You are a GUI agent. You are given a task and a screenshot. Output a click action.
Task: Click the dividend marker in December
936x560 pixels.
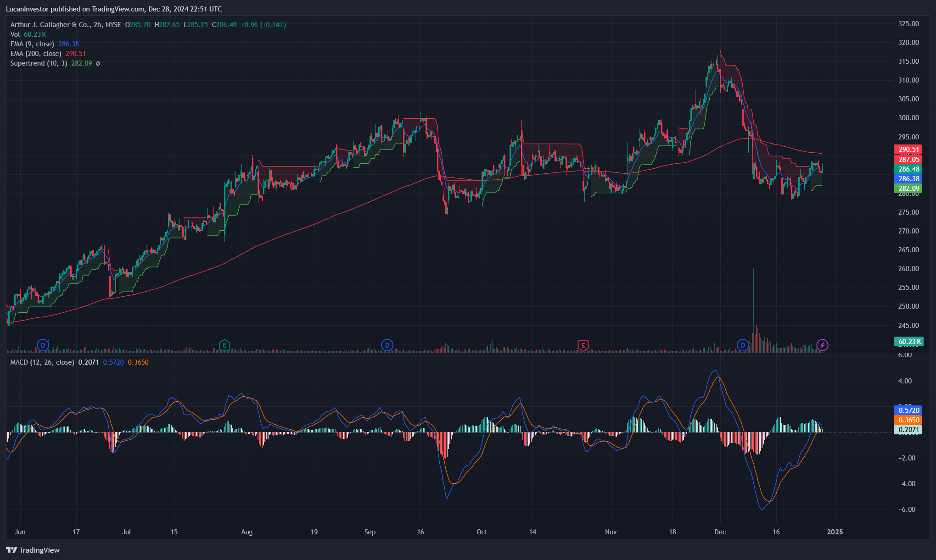[743, 345]
